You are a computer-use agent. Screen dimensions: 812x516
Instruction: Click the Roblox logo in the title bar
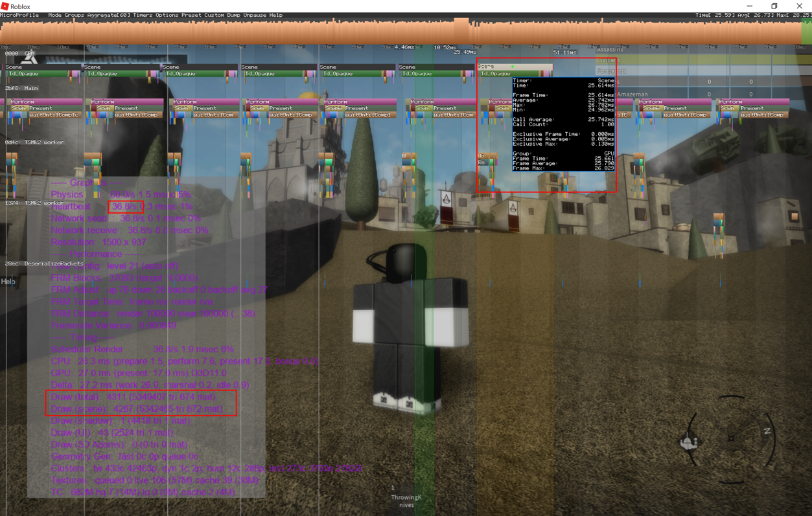click(5, 6)
